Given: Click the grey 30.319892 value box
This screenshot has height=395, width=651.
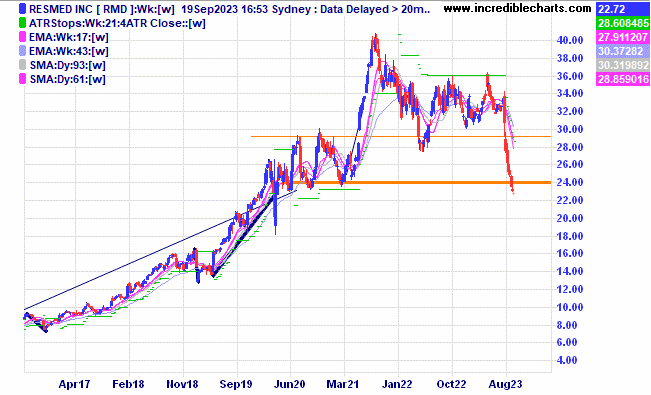Looking at the screenshot, I should click(623, 65).
